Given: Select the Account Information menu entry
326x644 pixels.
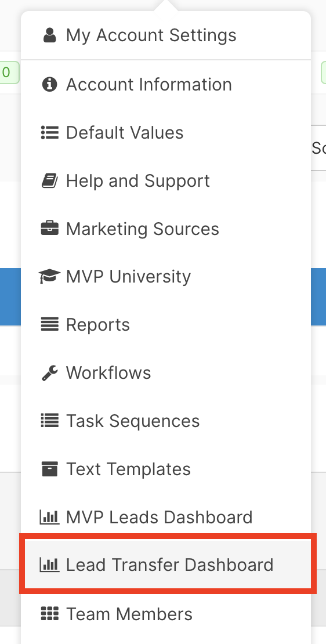Looking at the screenshot, I should (166, 85).
